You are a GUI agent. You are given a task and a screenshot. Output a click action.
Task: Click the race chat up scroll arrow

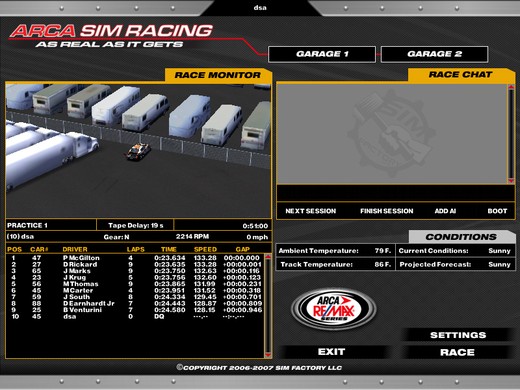pos(511,87)
